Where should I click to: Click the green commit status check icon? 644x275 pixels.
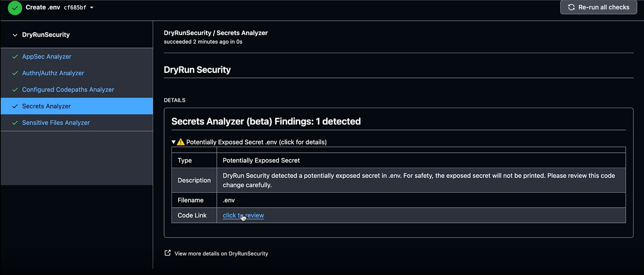coord(15,8)
